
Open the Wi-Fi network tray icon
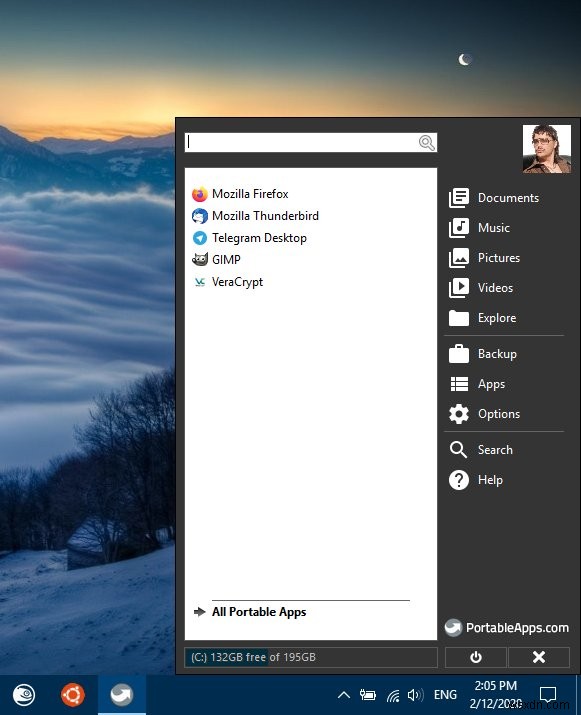(393, 695)
